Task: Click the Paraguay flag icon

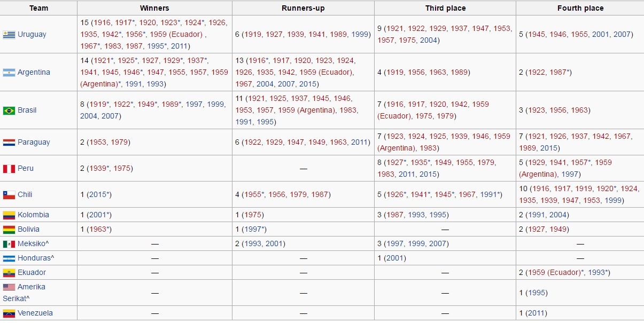Action: click(9, 143)
